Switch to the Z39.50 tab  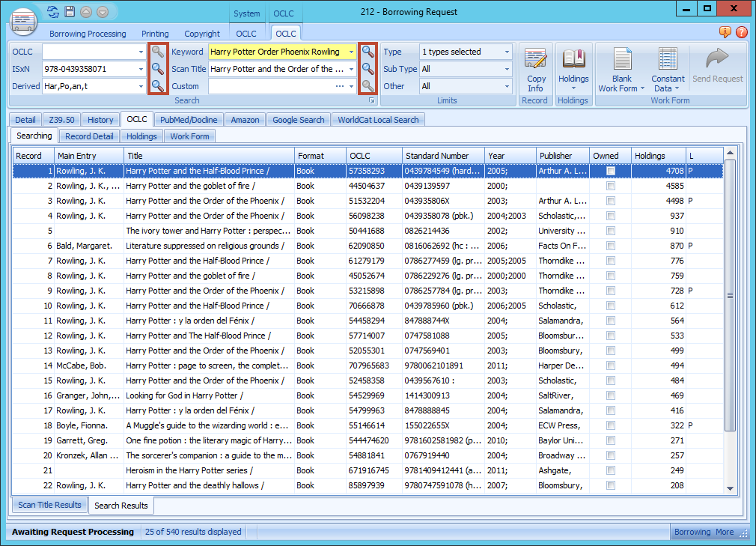(x=61, y=119)
